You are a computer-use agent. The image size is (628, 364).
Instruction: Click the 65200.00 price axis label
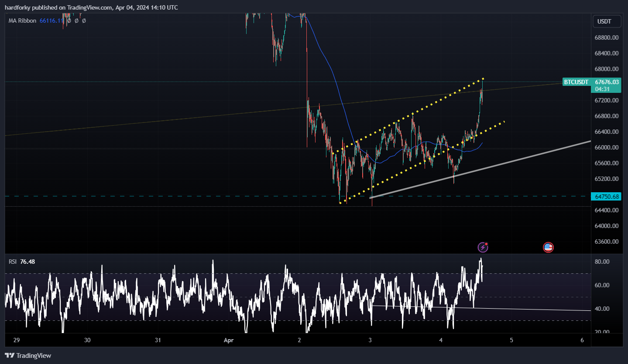pos(607,179)
